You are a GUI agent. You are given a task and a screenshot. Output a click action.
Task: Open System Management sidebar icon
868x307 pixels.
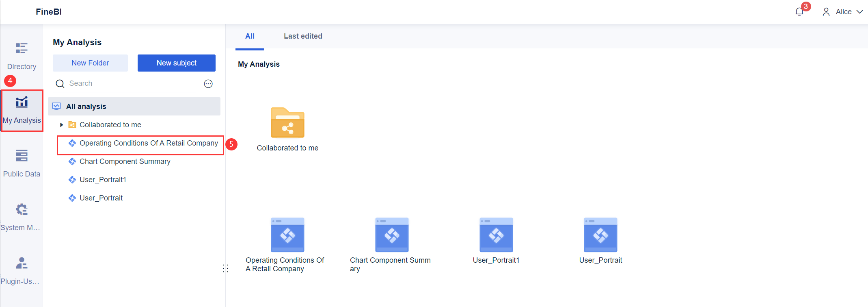(x=22, y=210)
